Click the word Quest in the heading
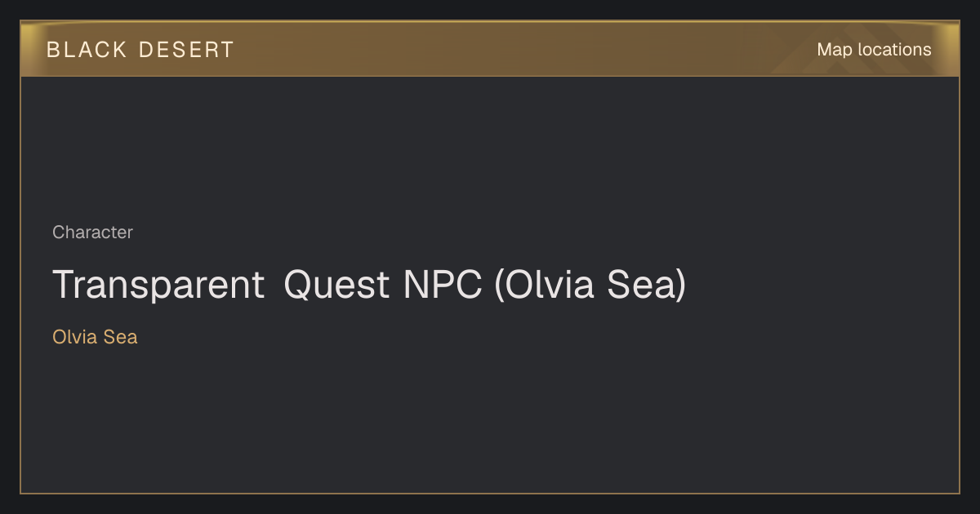Screen dimensions: 980x514 coord(336,286)
